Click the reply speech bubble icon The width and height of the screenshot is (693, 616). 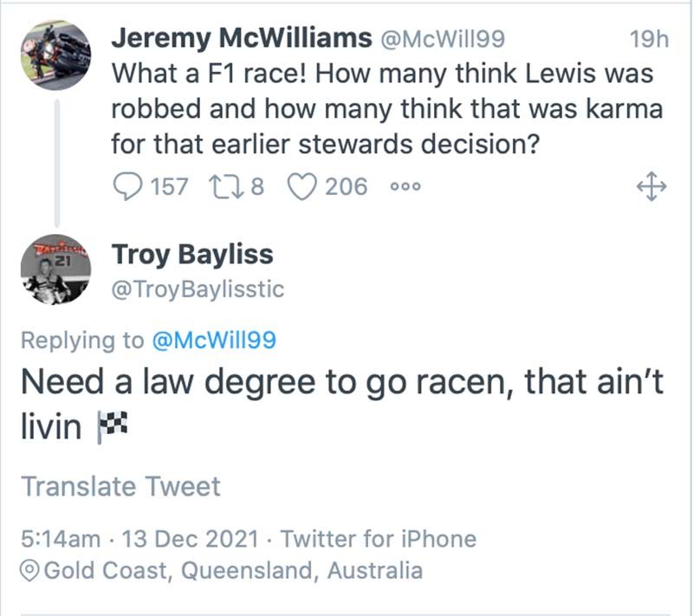129,186
